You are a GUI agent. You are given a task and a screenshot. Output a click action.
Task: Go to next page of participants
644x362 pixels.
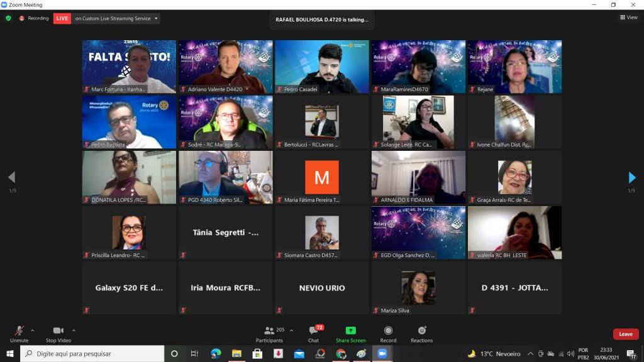tap(632, 178)
